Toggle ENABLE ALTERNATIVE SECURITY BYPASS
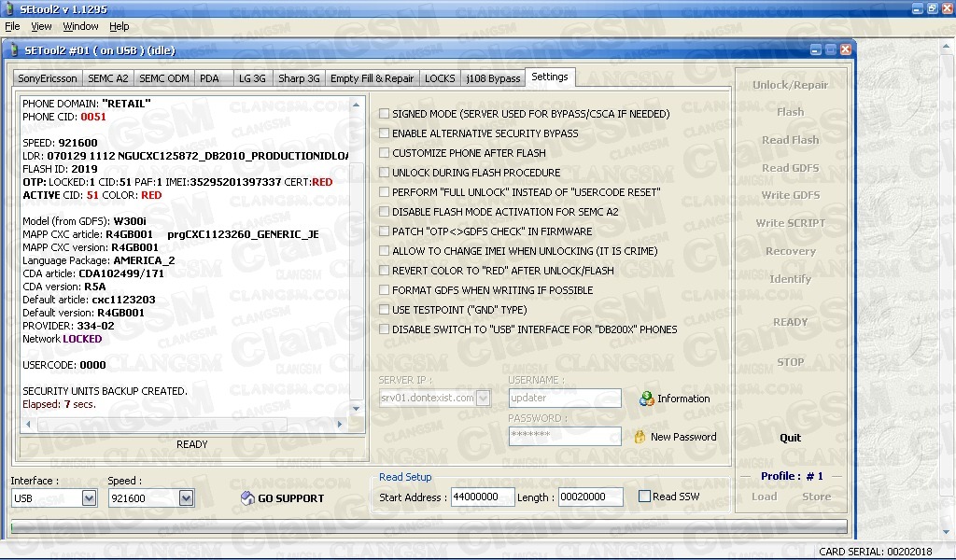The width and height of the screenshot is (956, 560). point(384,133)
